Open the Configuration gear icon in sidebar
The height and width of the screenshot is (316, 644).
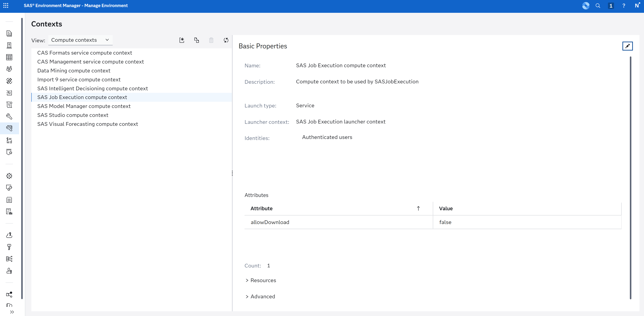9,176
